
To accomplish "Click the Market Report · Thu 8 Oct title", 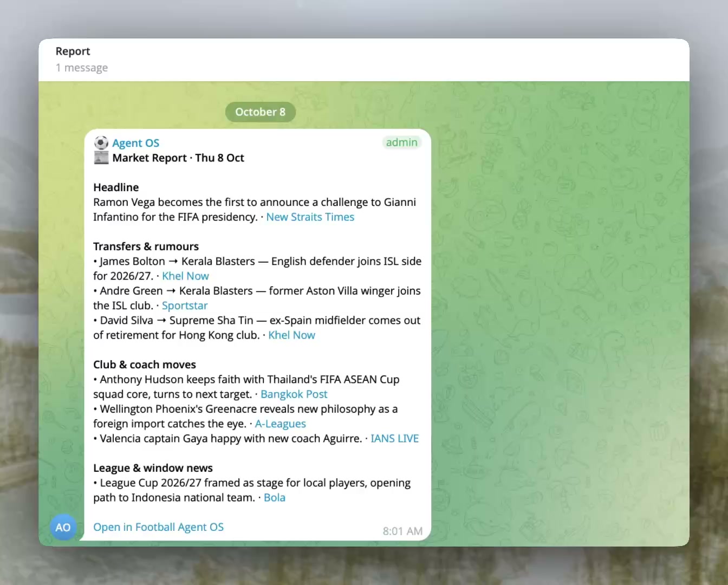I will click(178, 158).
